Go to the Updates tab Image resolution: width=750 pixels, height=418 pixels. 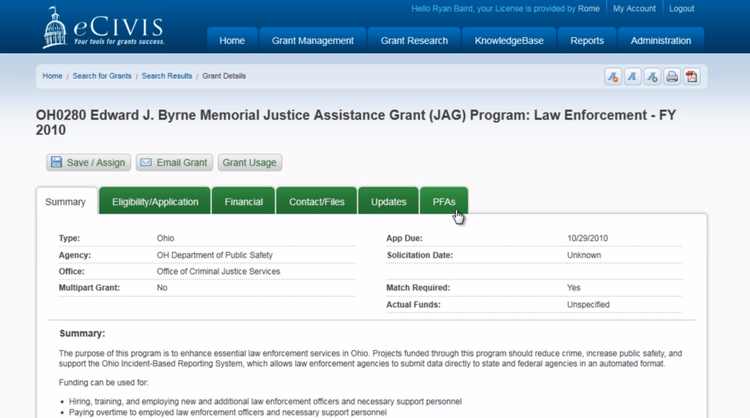pyautogui.click(x=388, y=202)
